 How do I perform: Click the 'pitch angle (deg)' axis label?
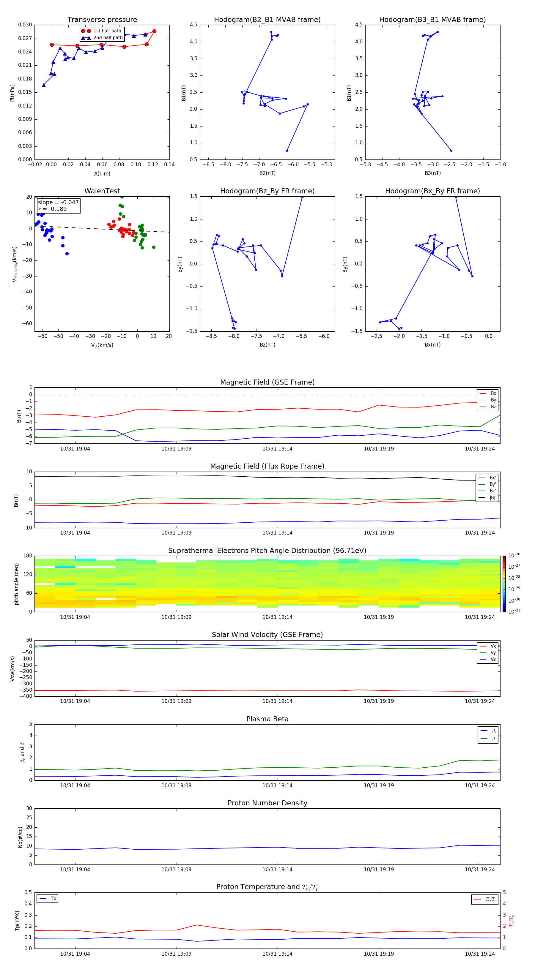point(16,584)
